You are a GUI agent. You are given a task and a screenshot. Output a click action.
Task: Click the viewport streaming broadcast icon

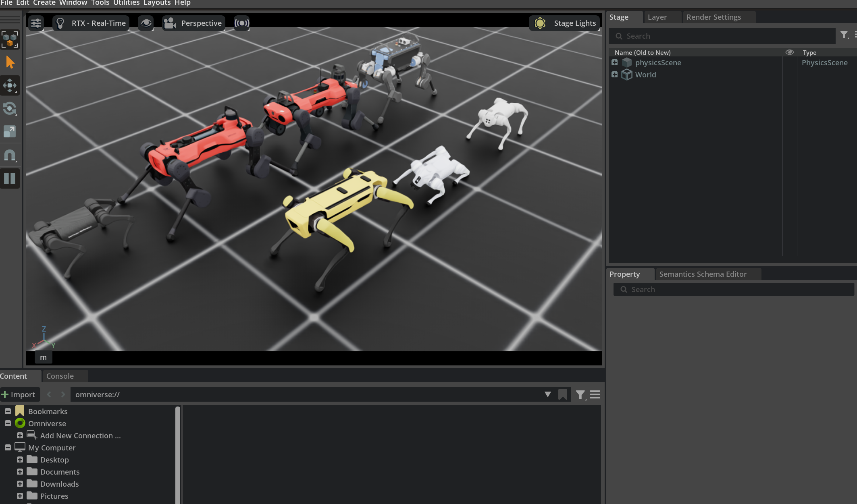[241, 23]
